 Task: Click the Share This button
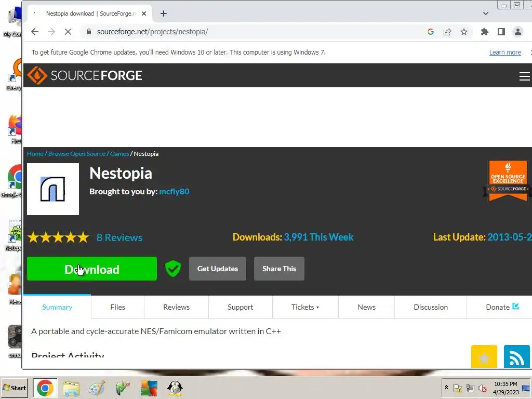(279, 269)
